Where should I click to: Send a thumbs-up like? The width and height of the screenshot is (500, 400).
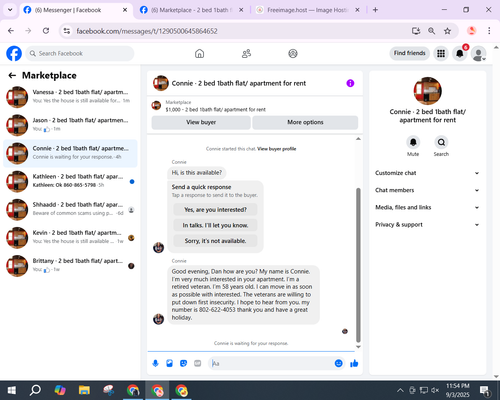pos(354,363)
